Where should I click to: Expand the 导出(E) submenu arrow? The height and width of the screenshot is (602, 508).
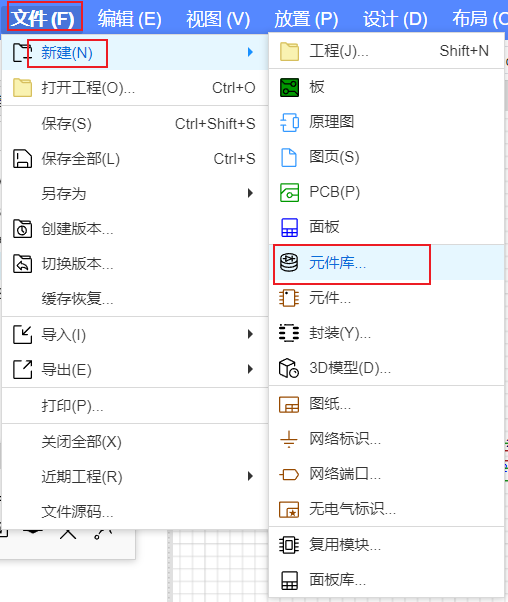tap(250, 369)
